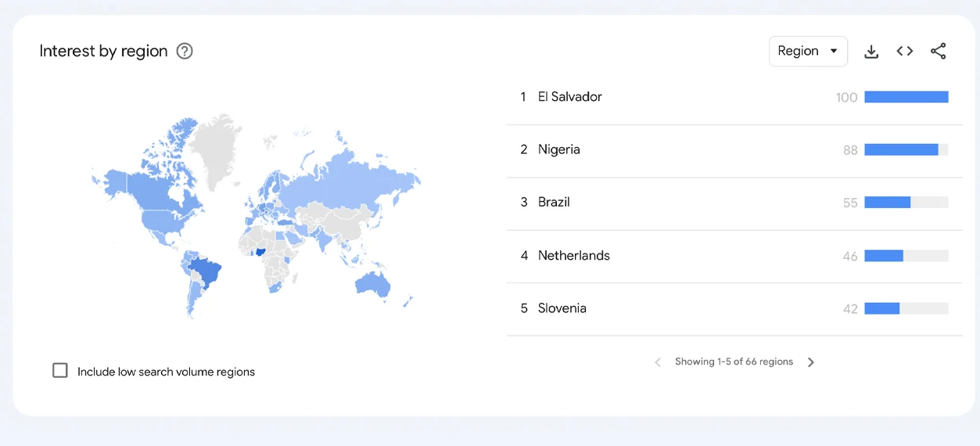Enable Include low search volume regions

(60, 371)
